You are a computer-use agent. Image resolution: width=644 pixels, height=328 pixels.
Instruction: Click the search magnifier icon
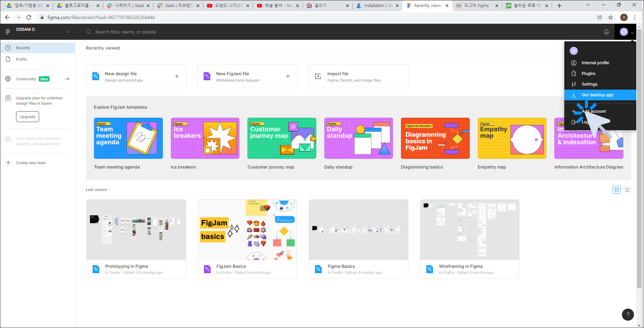click(89, 32)
